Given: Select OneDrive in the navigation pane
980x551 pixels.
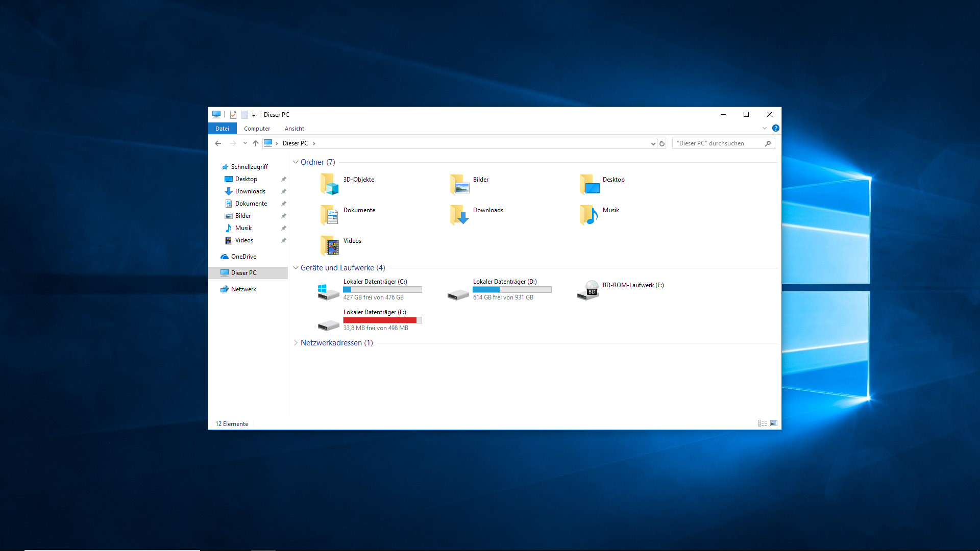Looking at the screenshot, I should click(243, 257).
